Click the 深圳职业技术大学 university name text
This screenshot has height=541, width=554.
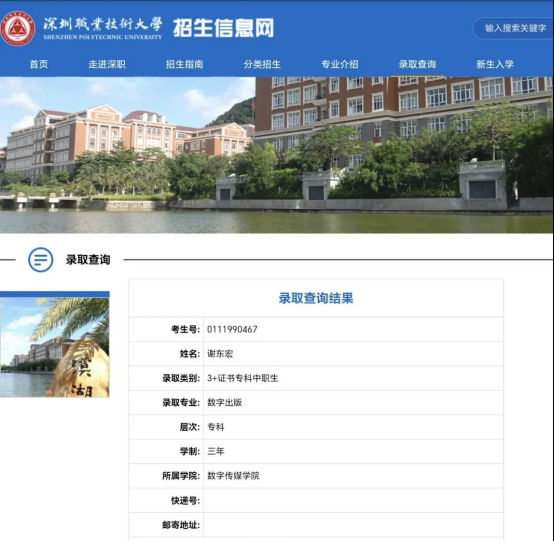(102, 24)
